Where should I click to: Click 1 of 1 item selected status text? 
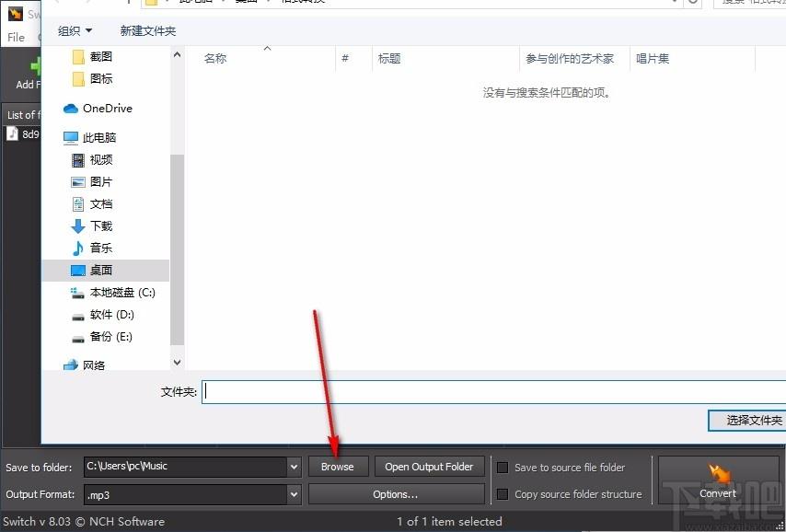click(x=450, y=522)
